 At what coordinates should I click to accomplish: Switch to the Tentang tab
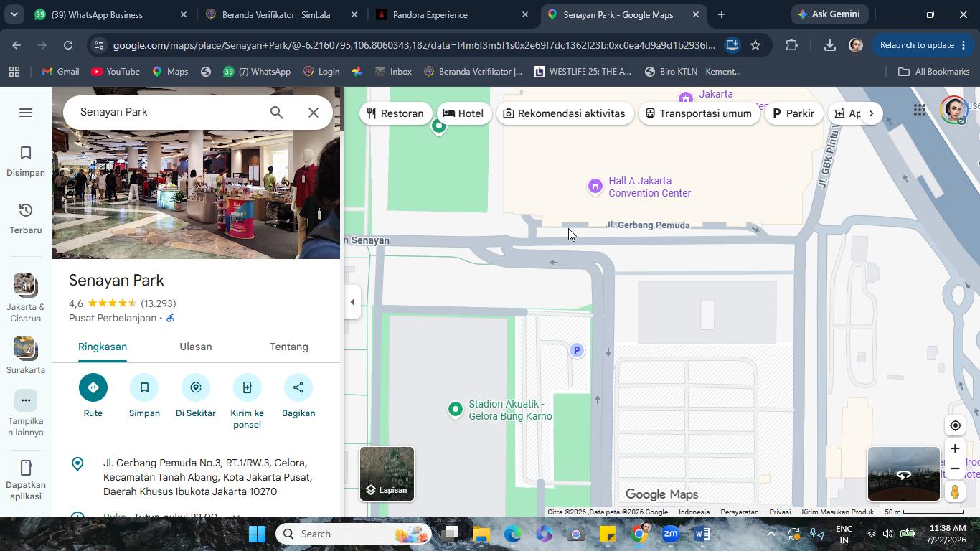pos(289,347)
